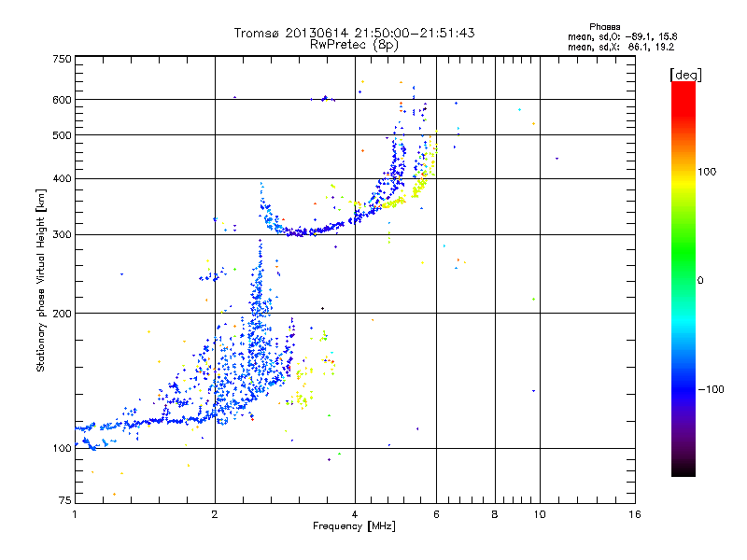
Task: Click the colorbar tick label "-100"
Action: 711,389
